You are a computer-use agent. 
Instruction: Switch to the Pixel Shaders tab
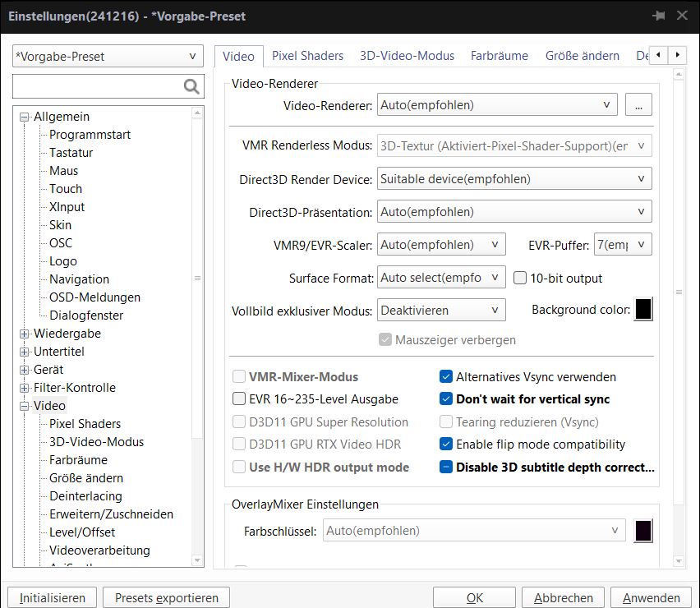point(307,56)
